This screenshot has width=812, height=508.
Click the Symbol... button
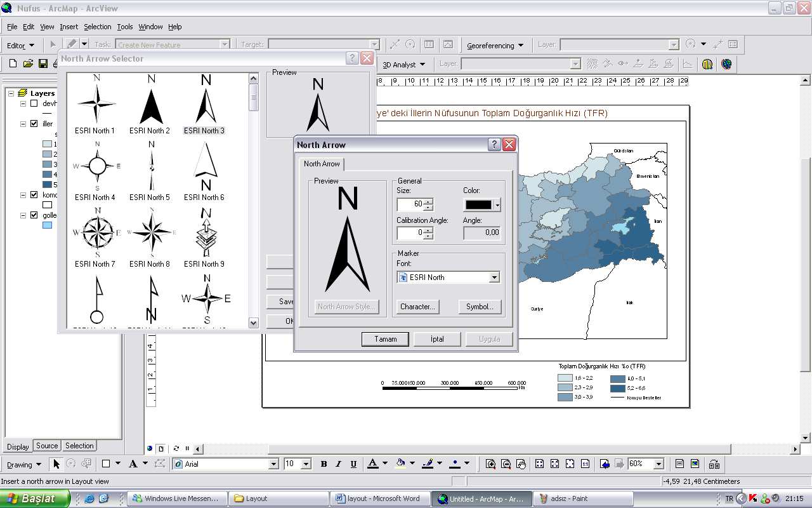point(480,307)
